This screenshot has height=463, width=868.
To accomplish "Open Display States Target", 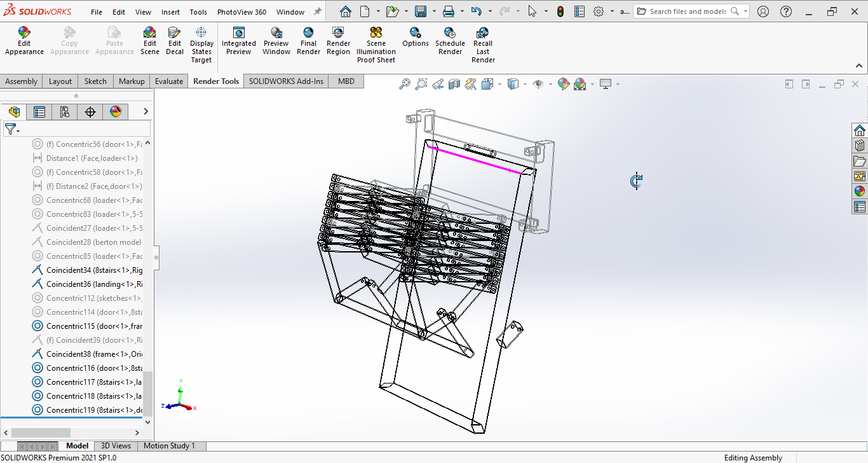I will (x=201, y=45).
